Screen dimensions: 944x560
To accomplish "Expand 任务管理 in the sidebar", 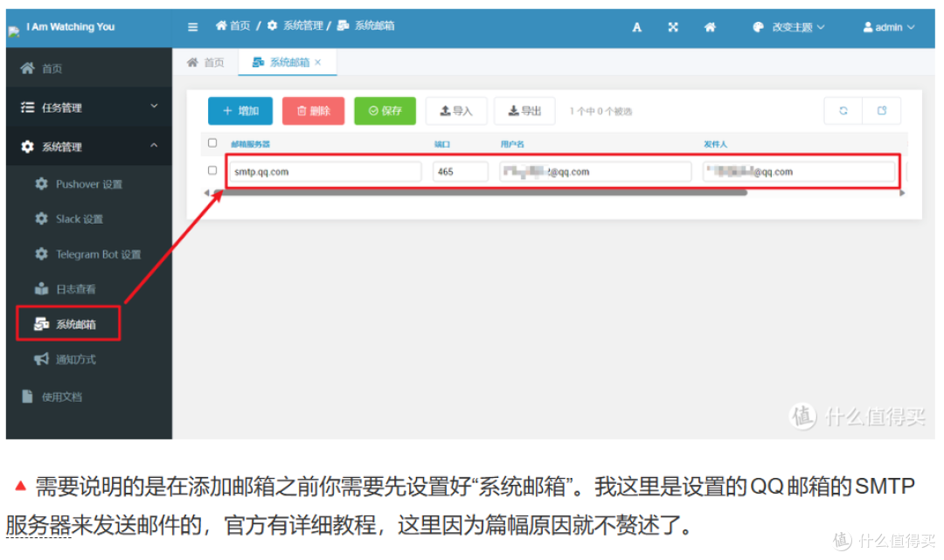I will point(52,107).
